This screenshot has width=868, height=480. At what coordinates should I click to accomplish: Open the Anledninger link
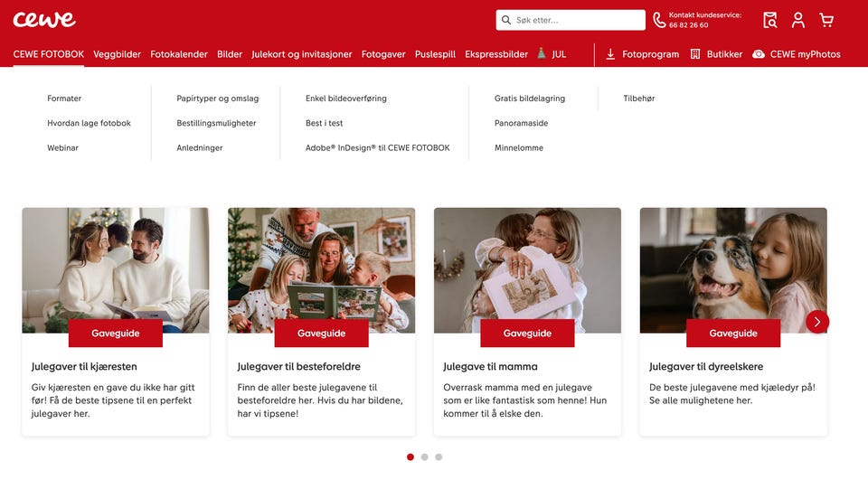tap(200, 148)
